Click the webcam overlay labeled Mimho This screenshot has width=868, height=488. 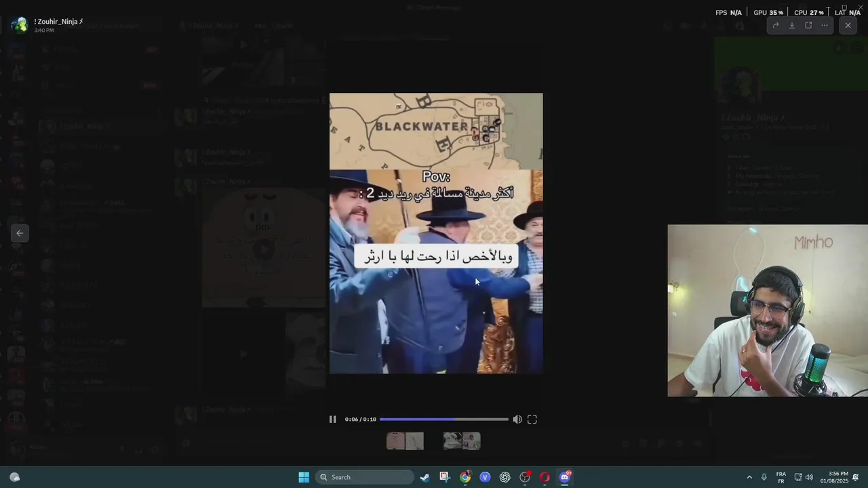tap(768, 310)
